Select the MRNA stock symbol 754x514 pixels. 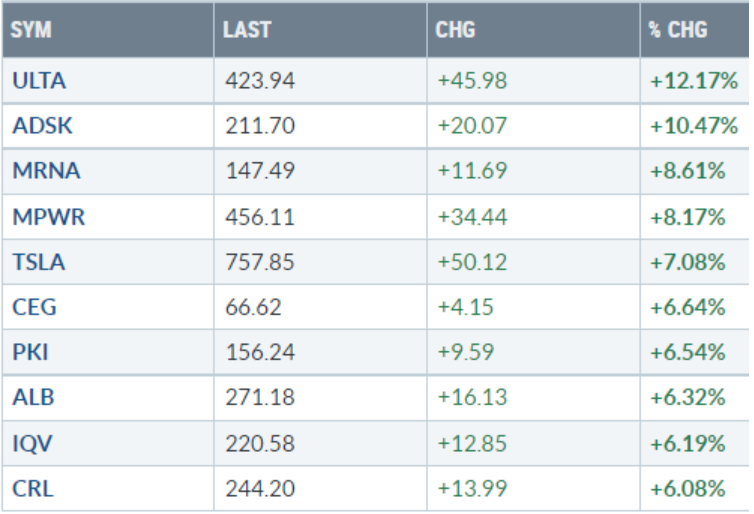pyautogui.click(x=46, y=171)
